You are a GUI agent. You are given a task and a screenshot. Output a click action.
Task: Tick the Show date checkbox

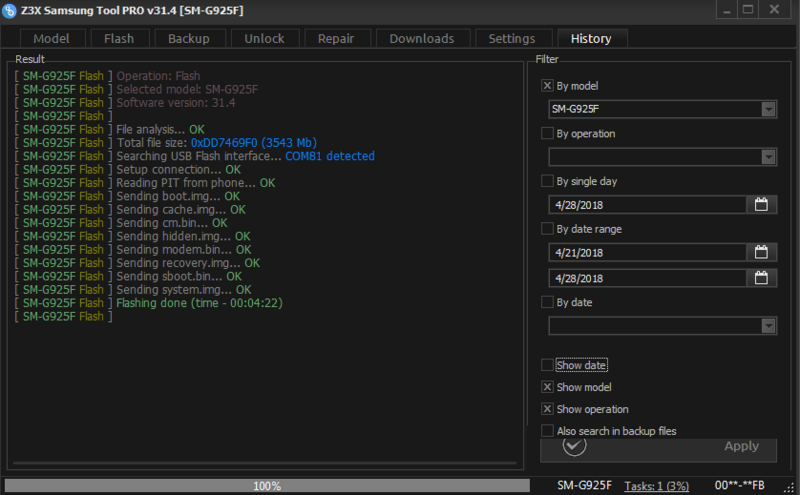547,365
